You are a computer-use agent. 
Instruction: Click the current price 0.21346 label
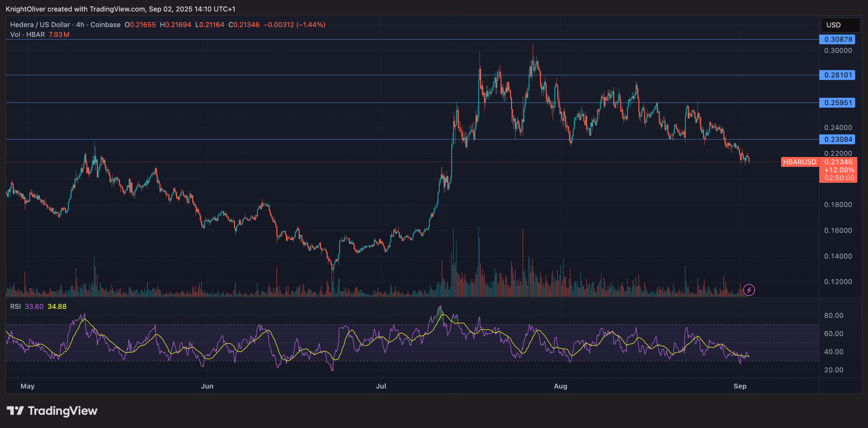point(838,162)
